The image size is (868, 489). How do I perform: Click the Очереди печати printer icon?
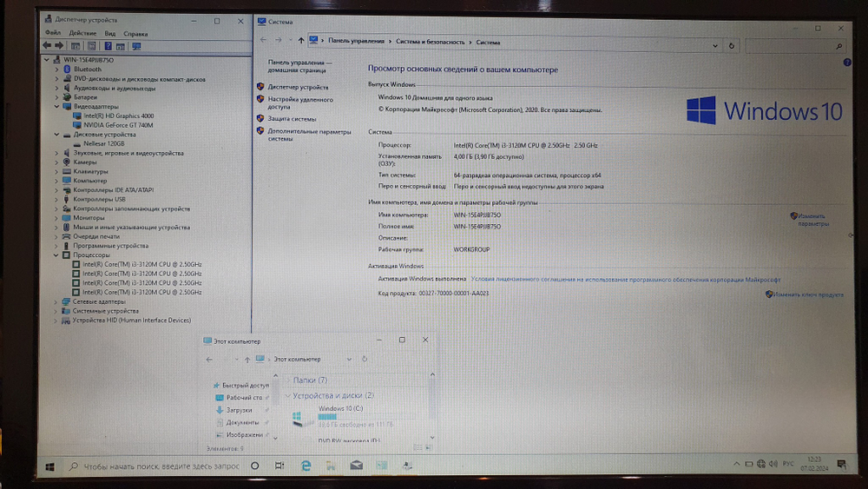67,236
